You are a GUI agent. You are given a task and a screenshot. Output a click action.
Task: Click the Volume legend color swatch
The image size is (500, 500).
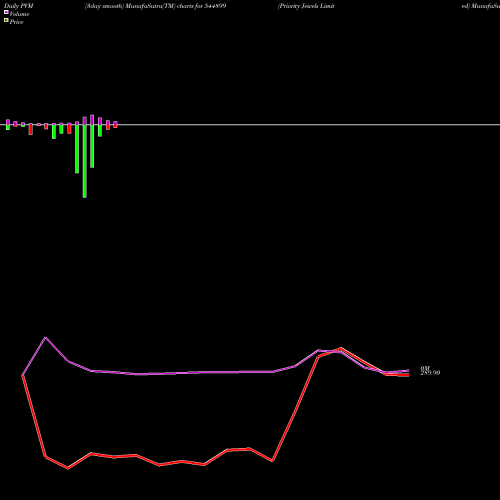pos(6,12)
